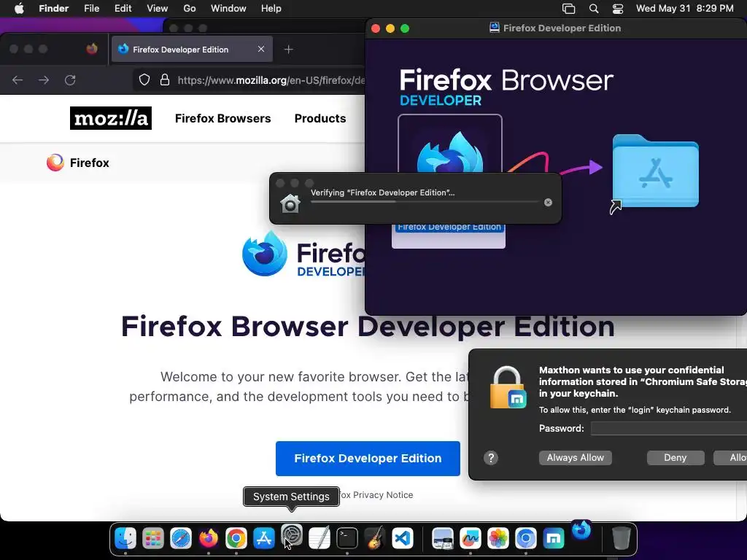The image size is (747, 560).
Task: Open TextEdit from the Dock
Action: coord(320,539)
